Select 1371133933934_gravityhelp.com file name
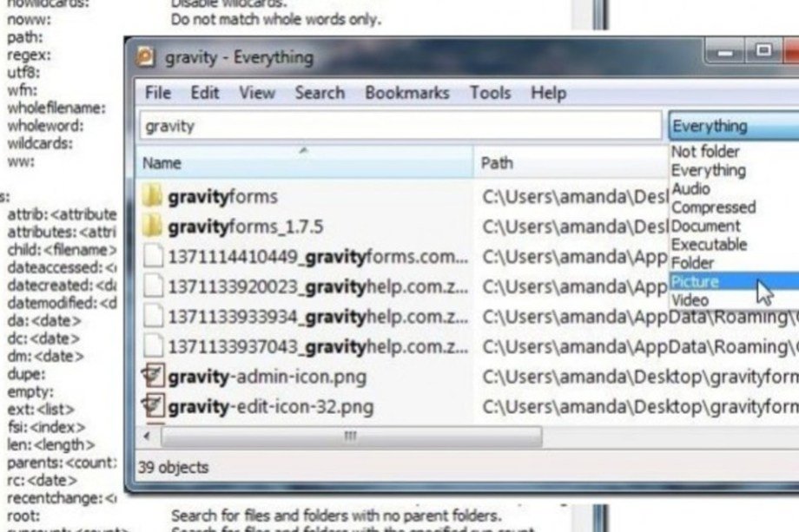This screenshot has width=799, height=532. pyautogui.click(x=318, y=317)
